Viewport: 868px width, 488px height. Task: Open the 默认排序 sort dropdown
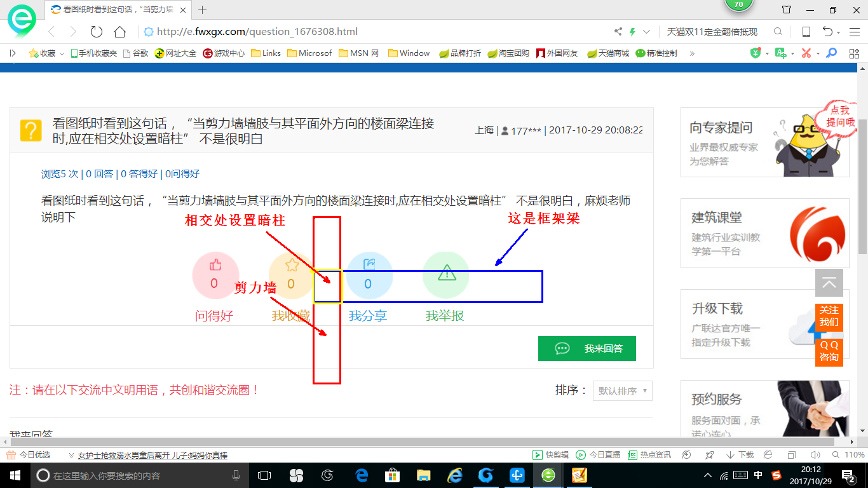tap(623, 391)
